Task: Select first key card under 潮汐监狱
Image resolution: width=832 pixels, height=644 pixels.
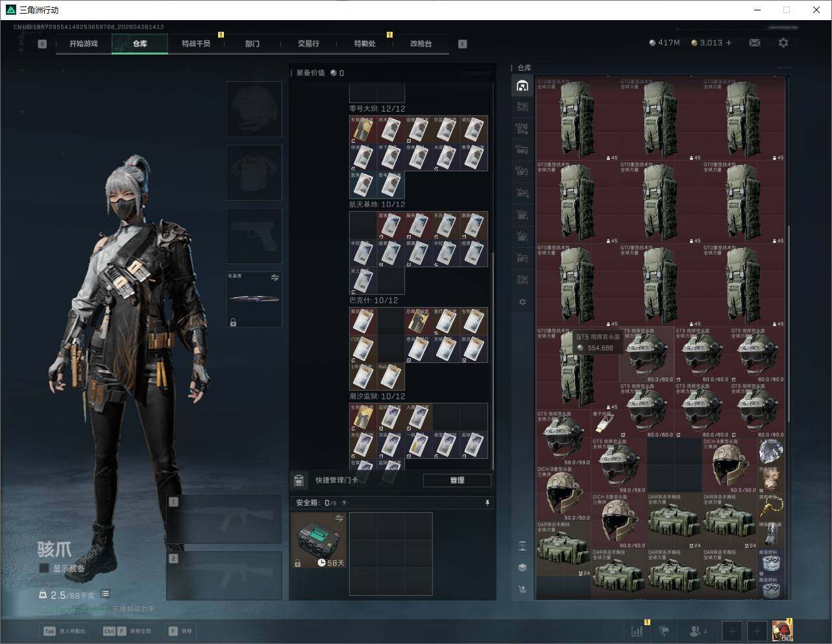Action: pyautogui.click(x=363, y=417)
